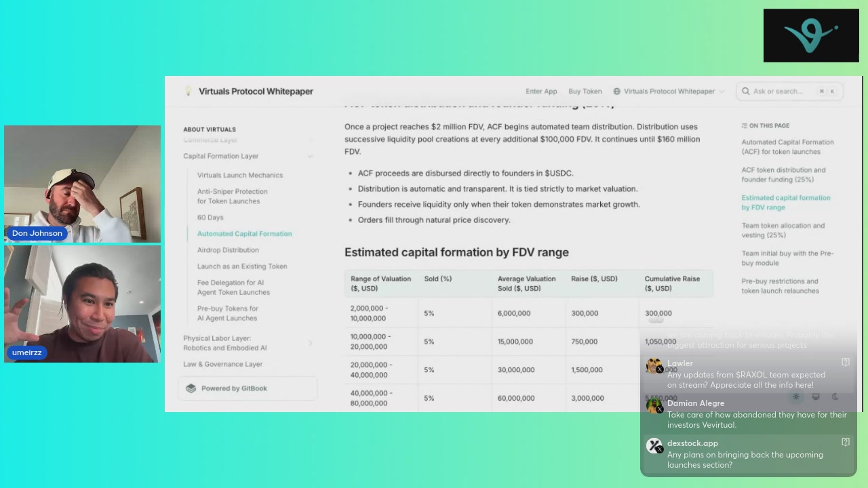The image size is (868, 488).
Task: Click the search magnifier icon
Action: click(746, 91)
